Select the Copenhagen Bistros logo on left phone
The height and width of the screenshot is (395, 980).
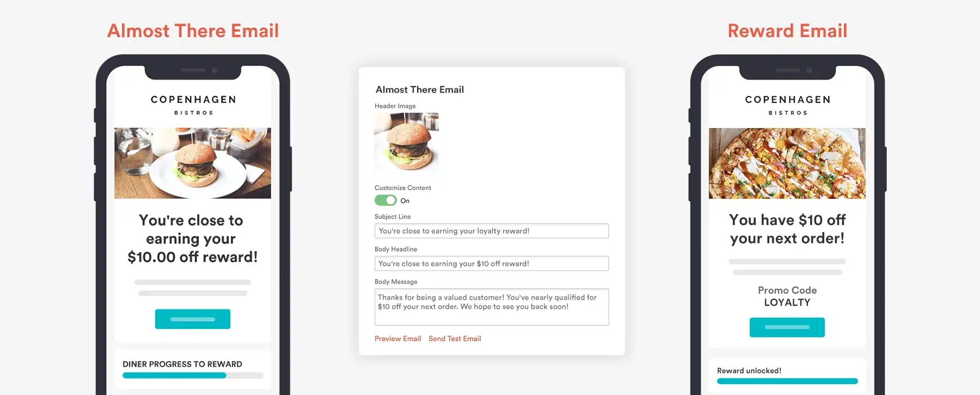(192, 105)
